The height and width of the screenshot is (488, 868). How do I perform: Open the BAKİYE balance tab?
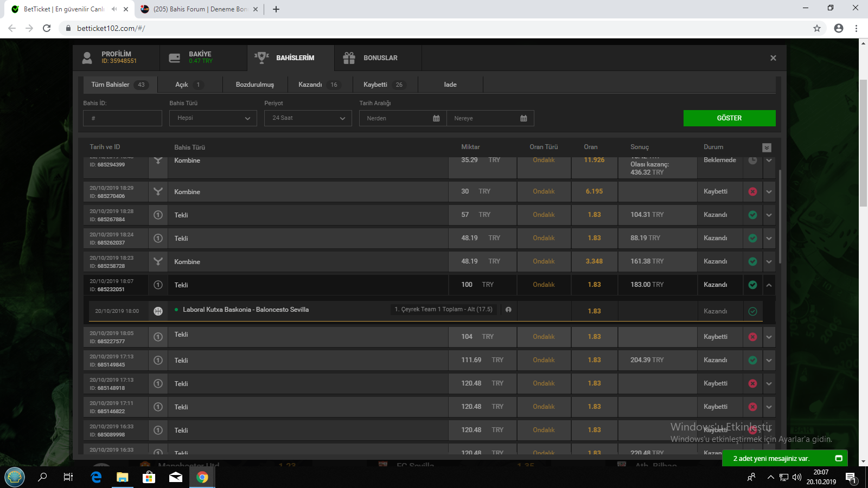203,57
